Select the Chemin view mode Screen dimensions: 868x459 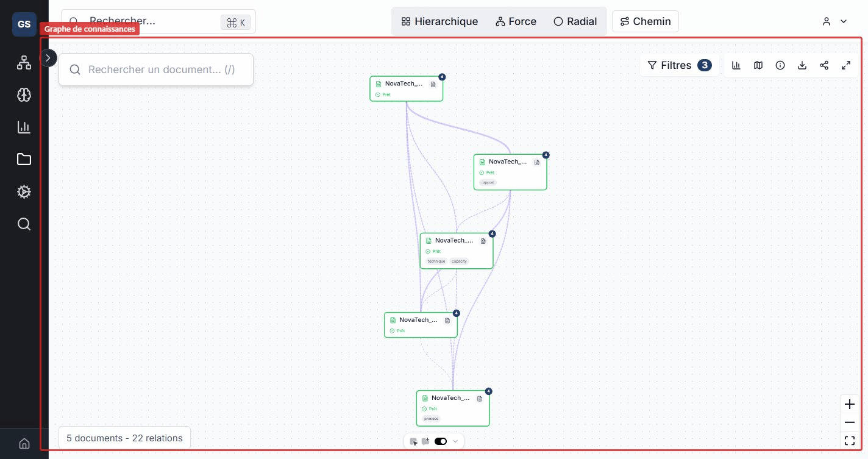click(645, 21)
